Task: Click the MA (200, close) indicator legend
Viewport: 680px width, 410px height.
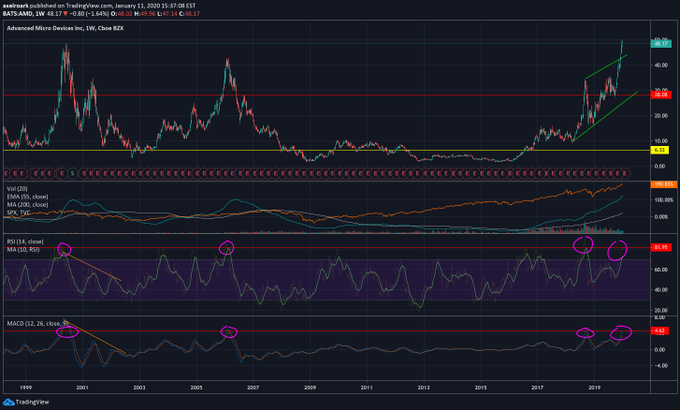Action: (x=27, y=204)
